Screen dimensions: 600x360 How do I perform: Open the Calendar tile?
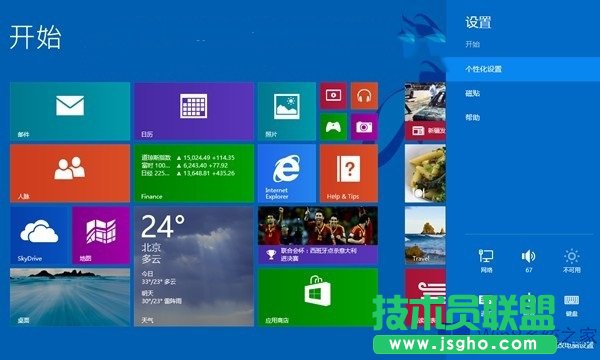pyautogui.click(x=194, y=111)
